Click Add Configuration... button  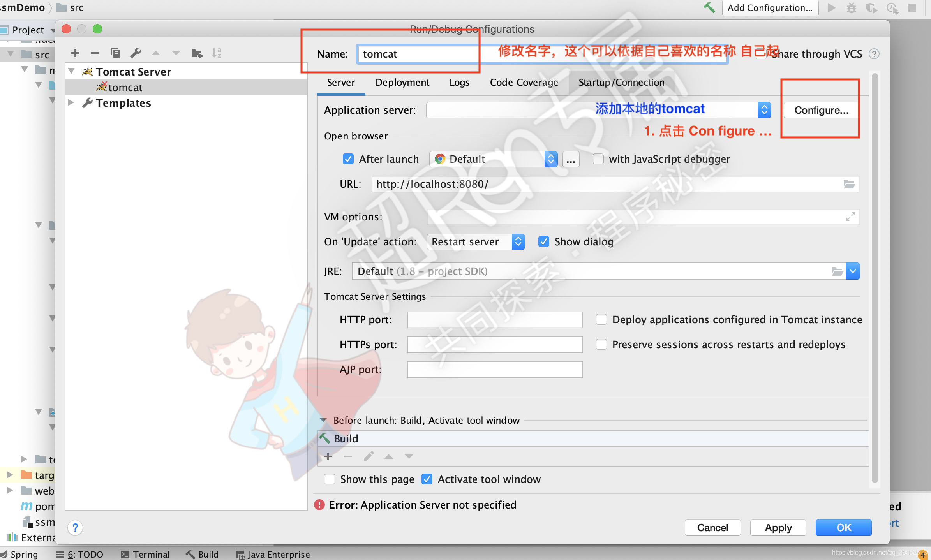(770, 8)
